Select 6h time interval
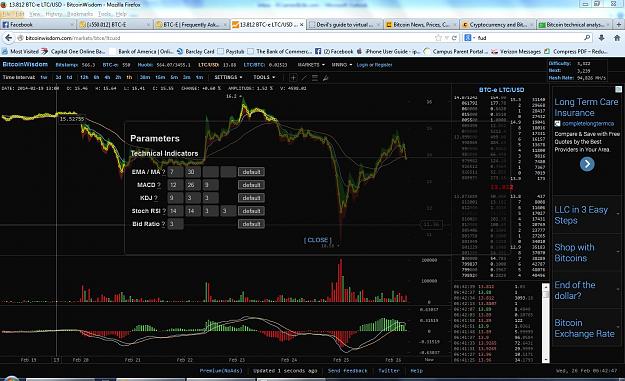Viewport: 625px width, 381px height. [x=96, y=77]
